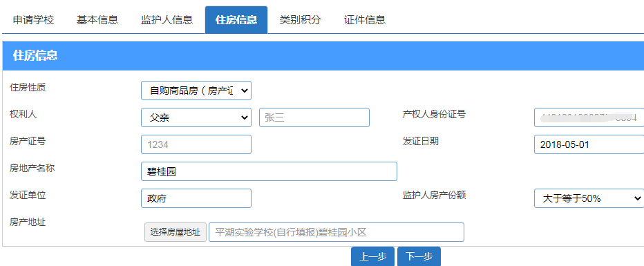Focus the 发证单位 field containing 政府
Screen dimensions: 644x266
click(x=196, y=198)
